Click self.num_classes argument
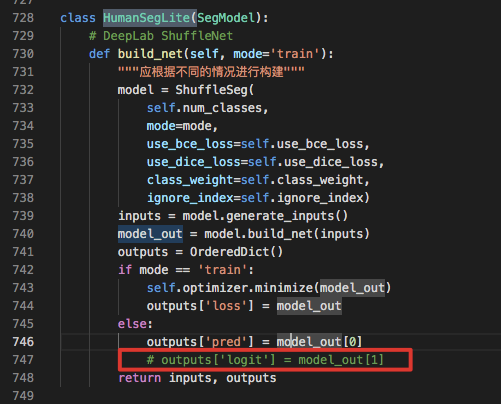501x404 pixels. click(204, 108)
